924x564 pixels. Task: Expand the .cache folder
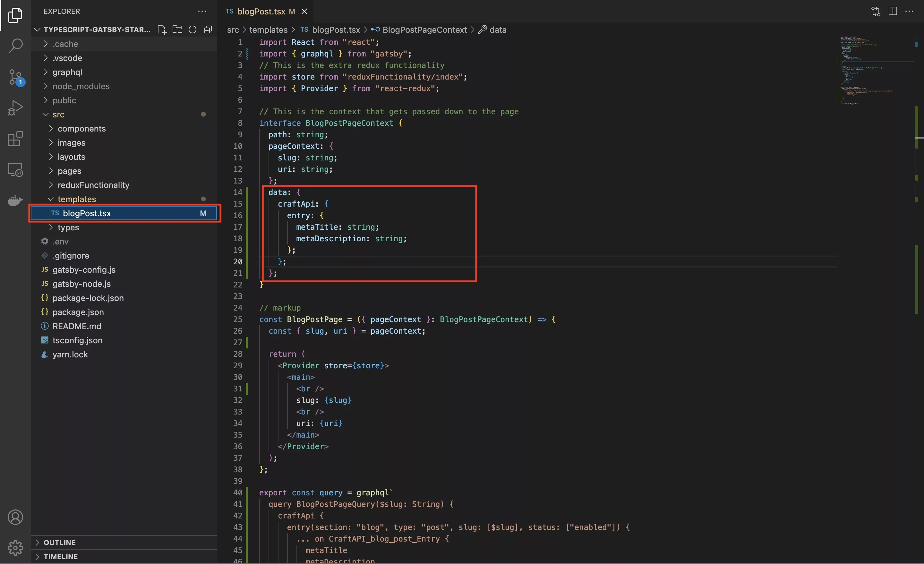coord(124,44)
